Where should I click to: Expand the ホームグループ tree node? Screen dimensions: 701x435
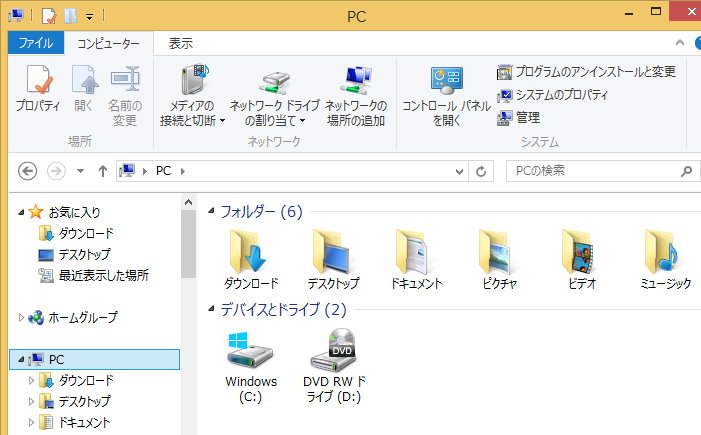[x=22, y=317]
